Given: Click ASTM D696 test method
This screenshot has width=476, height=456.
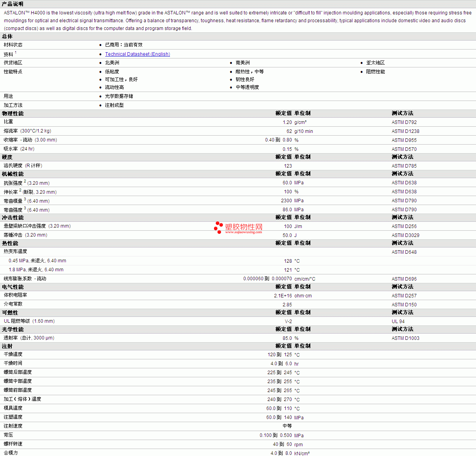Looking at the screenshot, I should [404, 279].
